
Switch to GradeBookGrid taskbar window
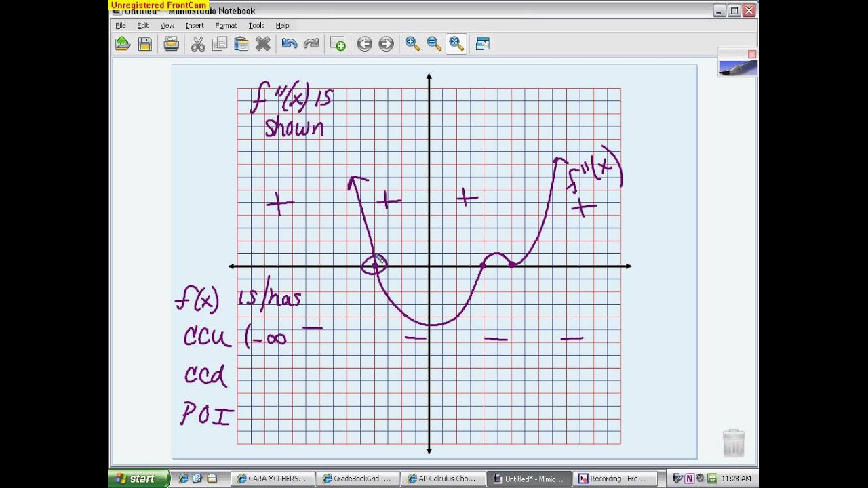tap(357, 479)
